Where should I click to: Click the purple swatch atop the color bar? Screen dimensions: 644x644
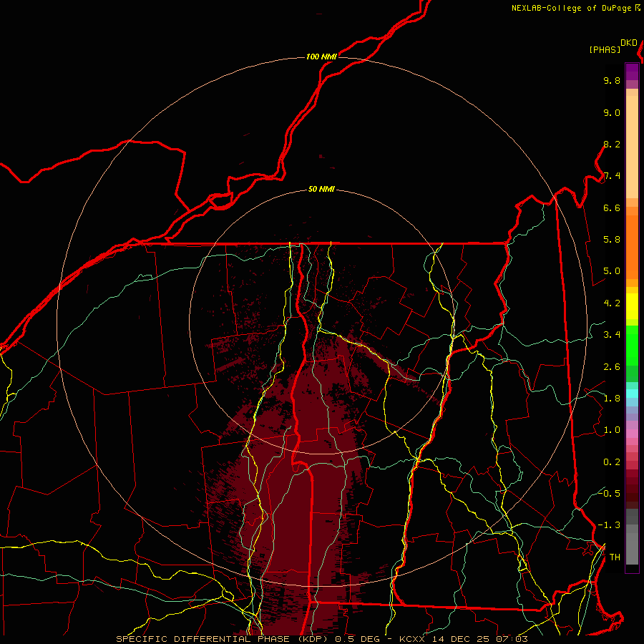click(632, 72)
